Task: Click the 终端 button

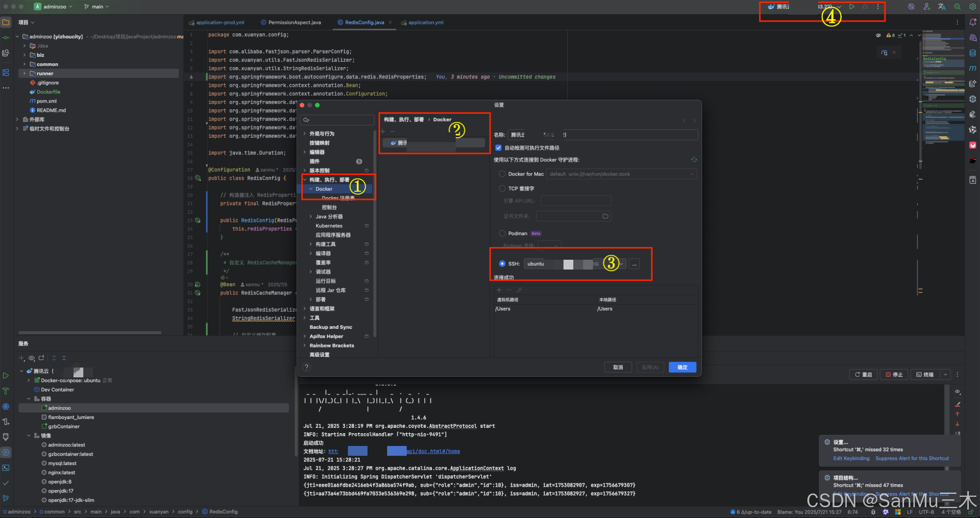Action: pos(925,374)
